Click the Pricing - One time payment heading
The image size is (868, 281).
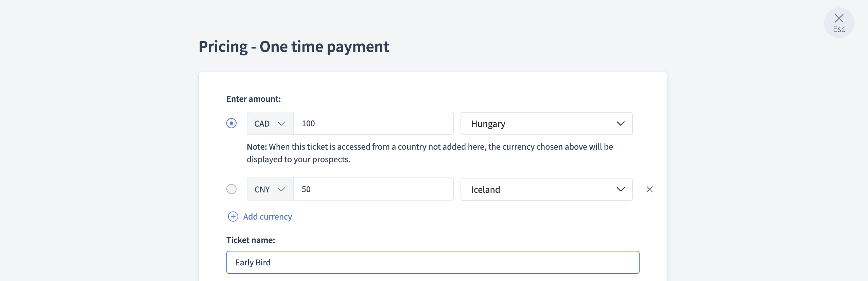tap(294, 47)
